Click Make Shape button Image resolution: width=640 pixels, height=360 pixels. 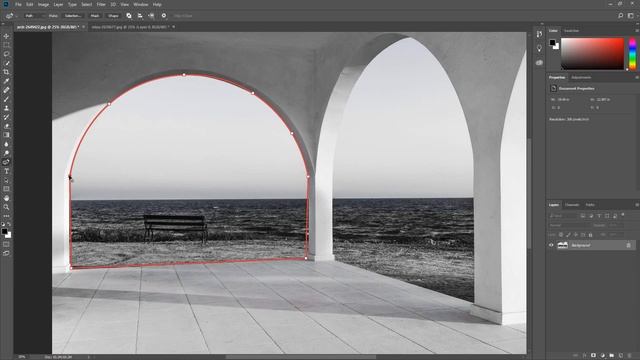(x=113, y=16)
